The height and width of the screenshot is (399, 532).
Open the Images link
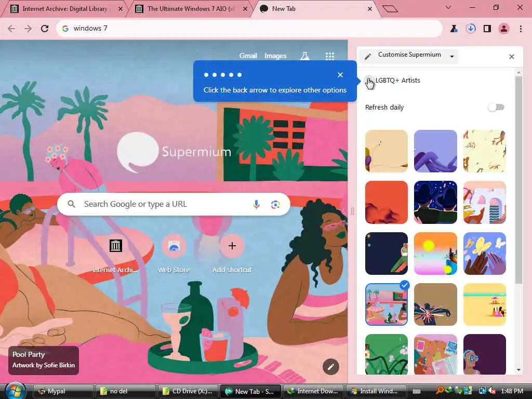[275, 56]
